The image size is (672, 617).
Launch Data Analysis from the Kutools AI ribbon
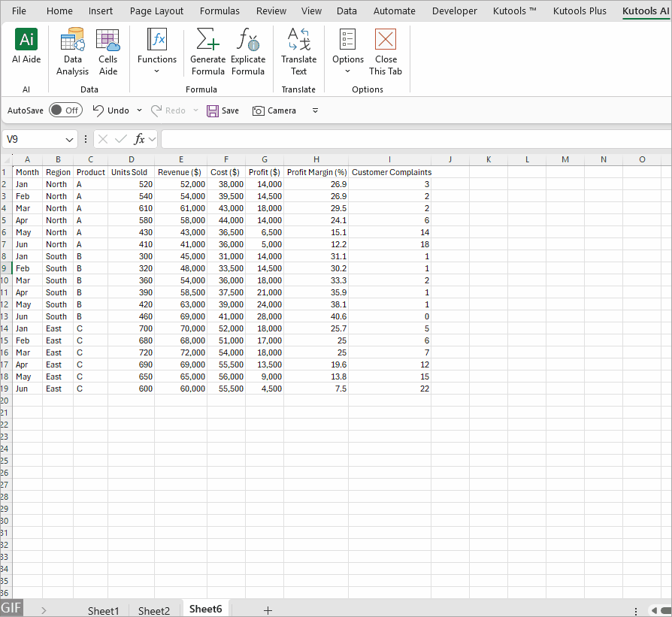(x=72, y=50)
